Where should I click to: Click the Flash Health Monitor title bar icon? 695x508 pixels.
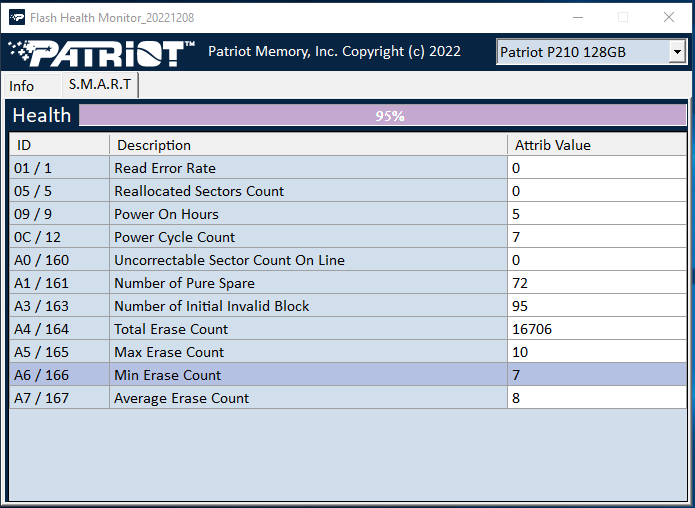click(17, 17)
